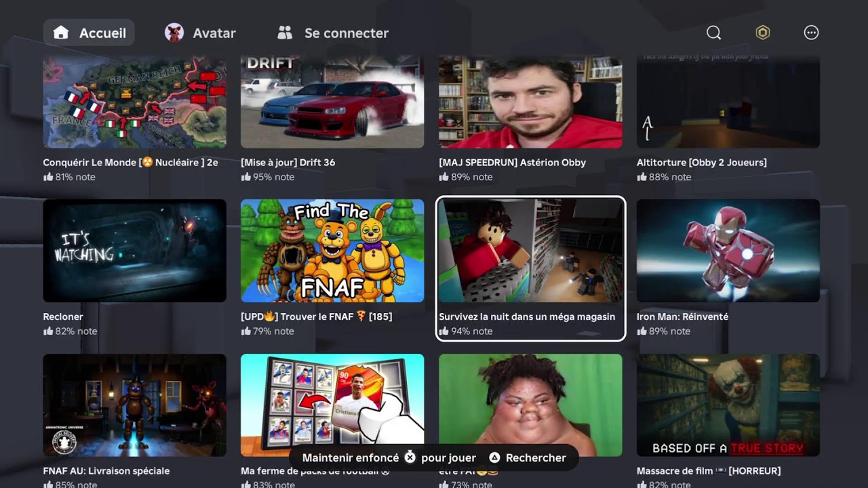
Task: Click thumbs-up icon under Astérion Obby
Action: (x=443, y=176)
